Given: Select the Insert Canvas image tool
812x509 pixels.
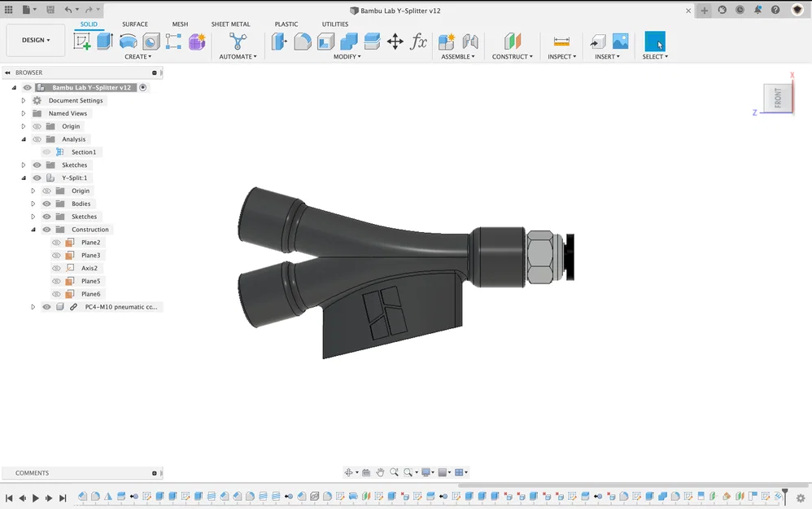Looking at the screenshot, I should [620, 42].
